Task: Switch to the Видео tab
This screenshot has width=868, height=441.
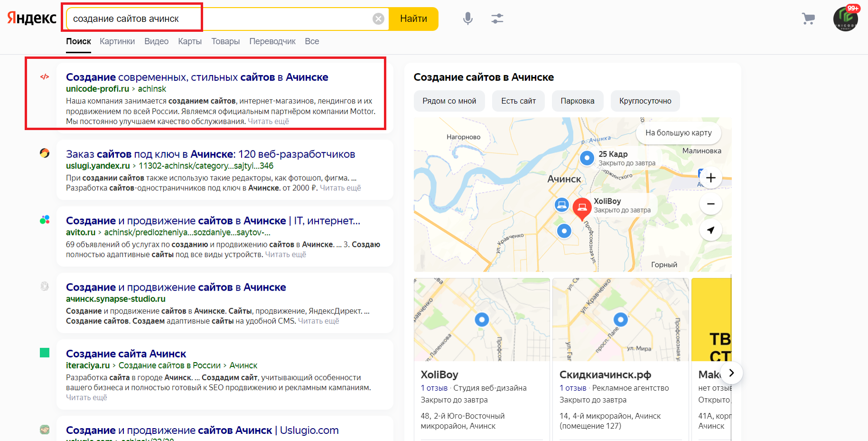Action: click(156, 41)
